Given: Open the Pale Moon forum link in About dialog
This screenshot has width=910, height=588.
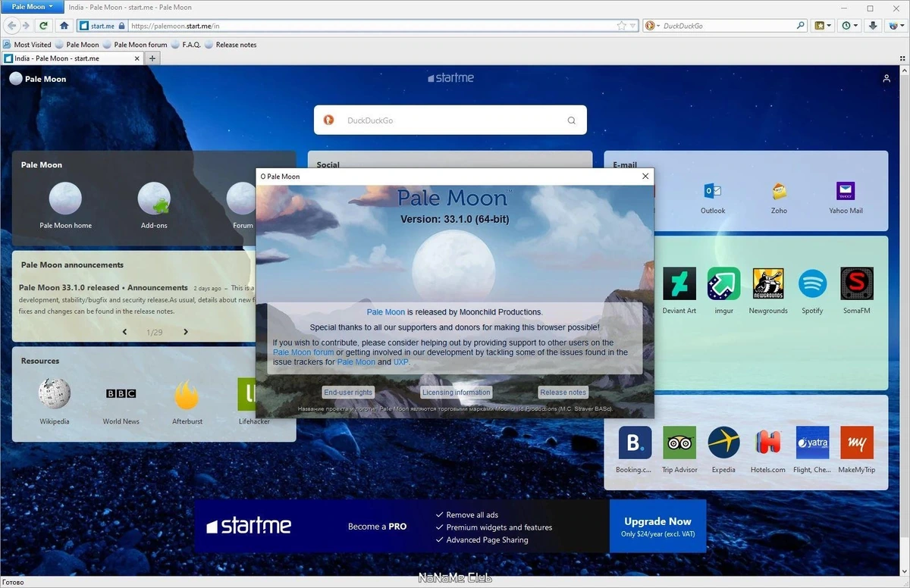Looking at the screenshot, I should pos(303,352).
